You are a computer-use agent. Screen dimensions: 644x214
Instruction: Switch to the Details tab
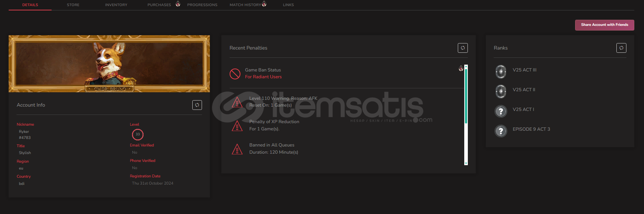click(x=30, y=5)
